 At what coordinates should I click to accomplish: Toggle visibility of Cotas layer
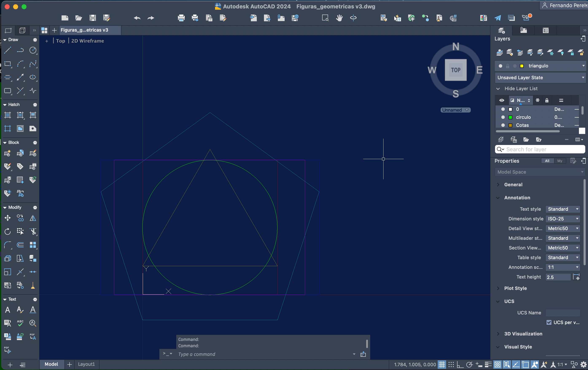pos(503,125)
